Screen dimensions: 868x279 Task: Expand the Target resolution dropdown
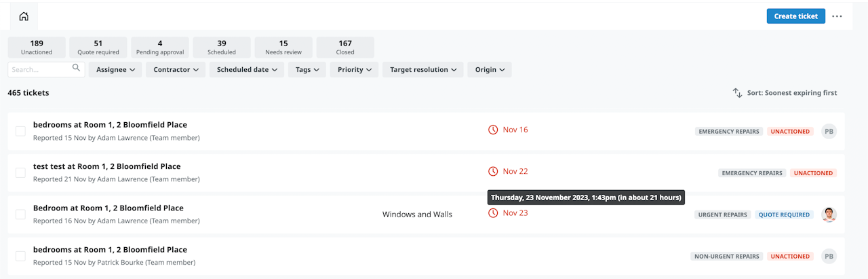tap(422, 69)
